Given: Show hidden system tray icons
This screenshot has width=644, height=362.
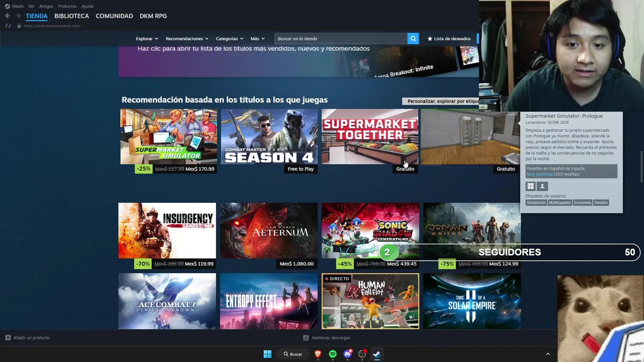Looking at the screenshot, I should (548, 354).
